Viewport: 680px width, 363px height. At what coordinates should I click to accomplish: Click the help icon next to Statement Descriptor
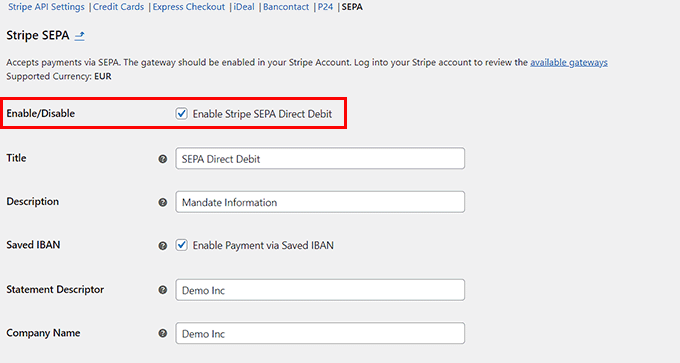click(163, 290)
